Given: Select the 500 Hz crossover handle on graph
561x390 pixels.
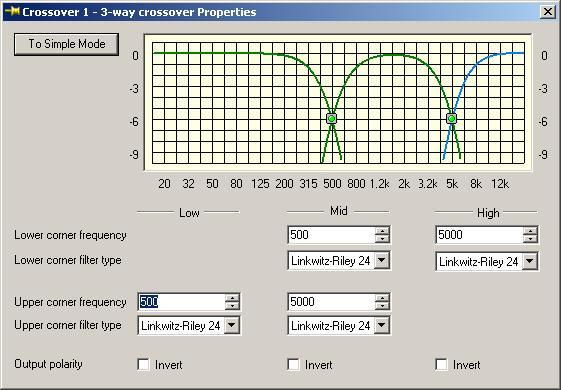Looking at the screenshot, I should coord(332,118).
